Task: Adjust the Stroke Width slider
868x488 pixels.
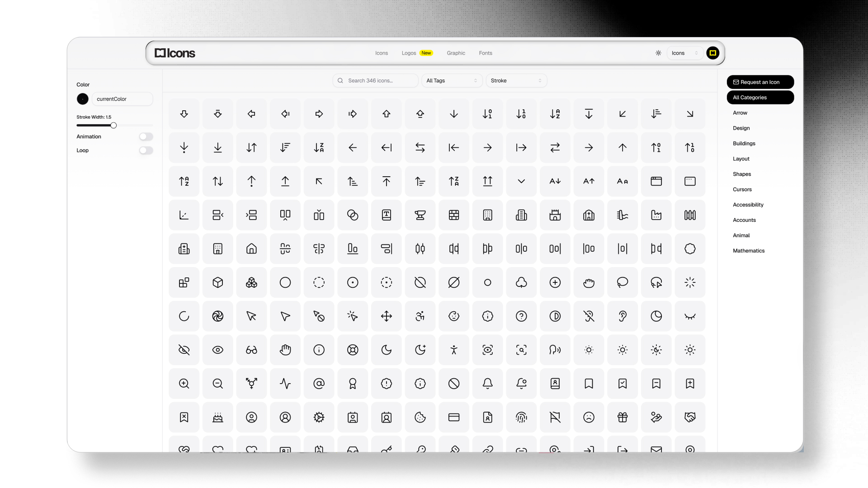Action: (113, 125)
